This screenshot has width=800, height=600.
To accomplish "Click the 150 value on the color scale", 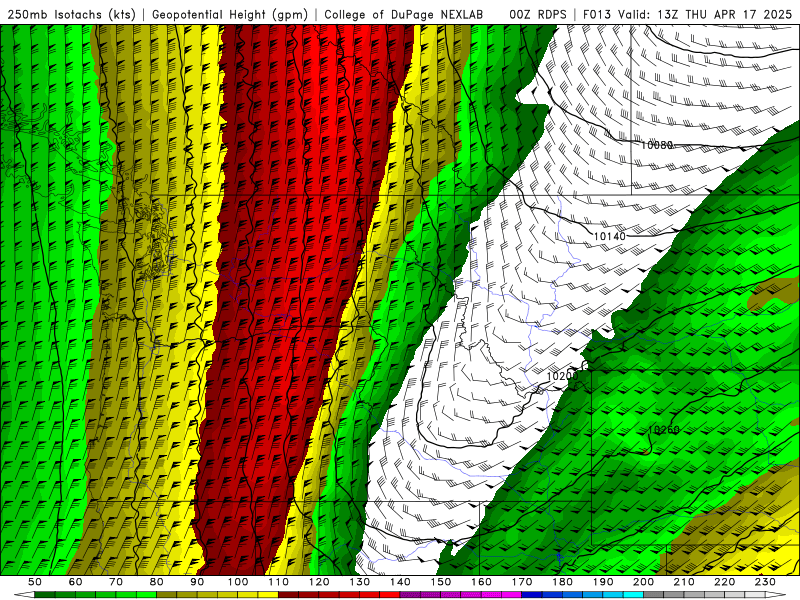I will click(x=441, y=582).
